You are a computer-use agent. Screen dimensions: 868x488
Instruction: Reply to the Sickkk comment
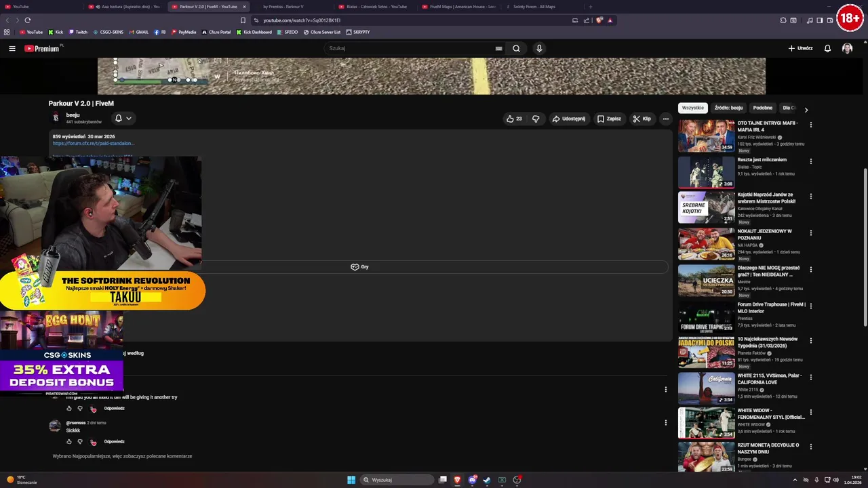click(x=114, y=442)
